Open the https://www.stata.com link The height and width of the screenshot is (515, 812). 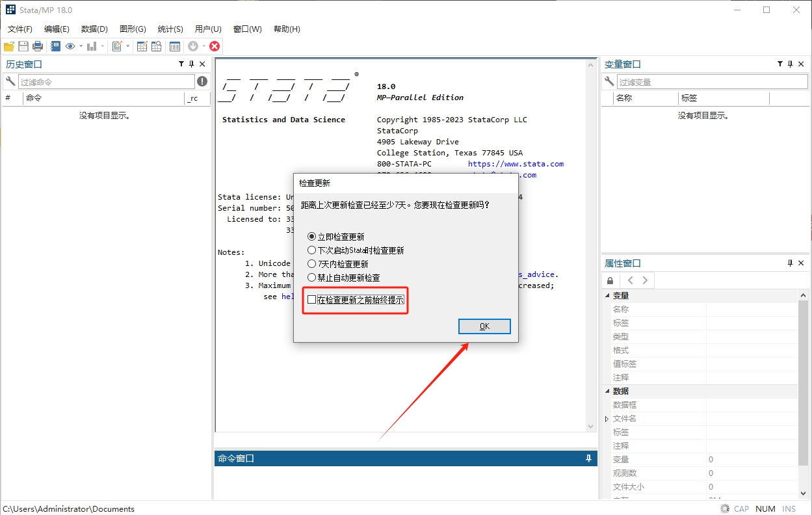click(516, 164)
